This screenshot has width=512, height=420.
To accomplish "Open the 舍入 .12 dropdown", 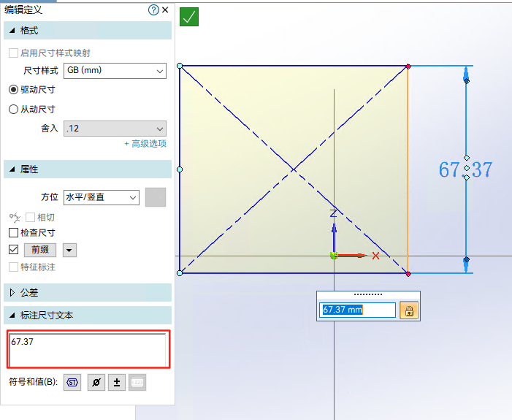I will 115,129.
